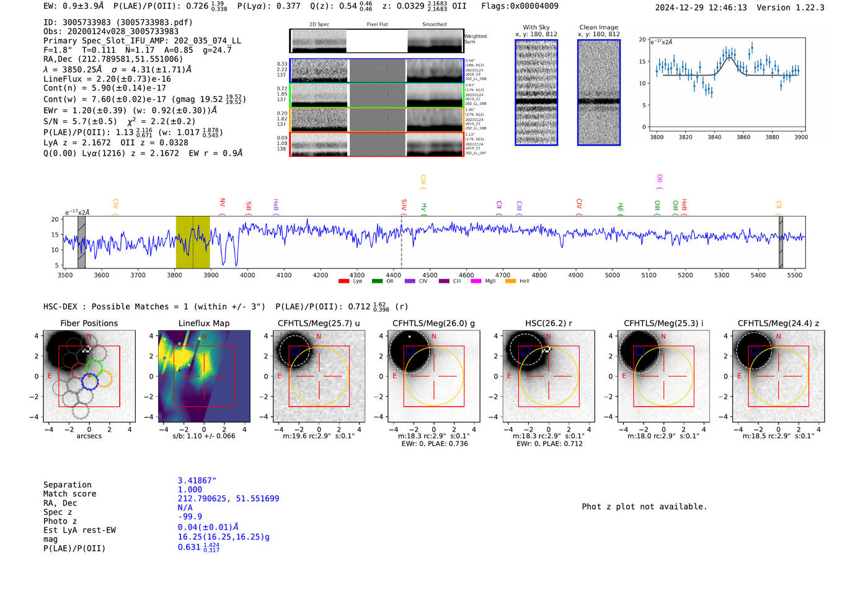Select the green-outlined fiber spectrum row
Viewport: 868px width, 591px height.
pos(376,95)
